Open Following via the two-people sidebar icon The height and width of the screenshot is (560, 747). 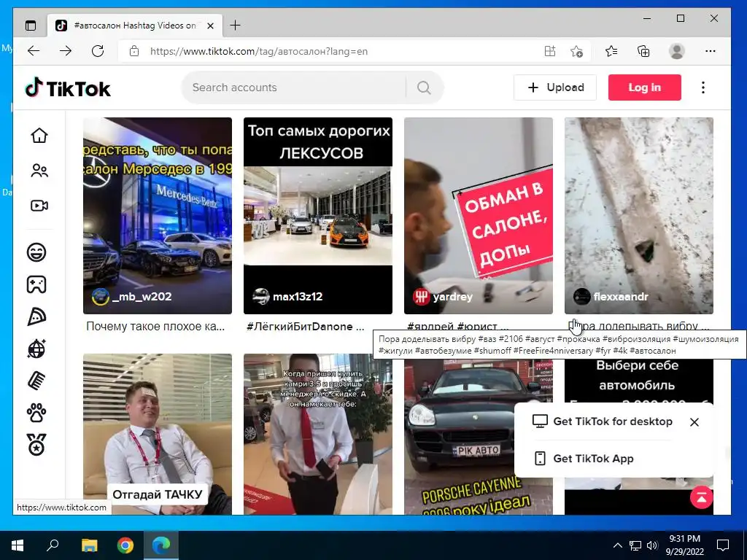click(x=39, y=171)
